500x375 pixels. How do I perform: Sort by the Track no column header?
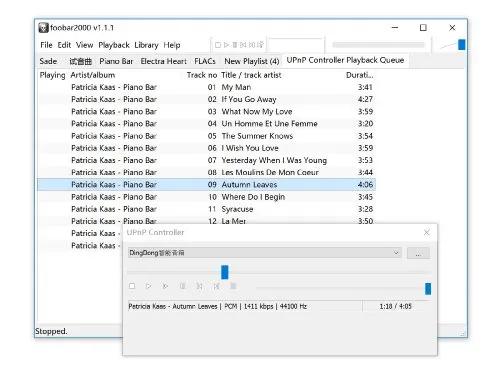click(201, 75)
